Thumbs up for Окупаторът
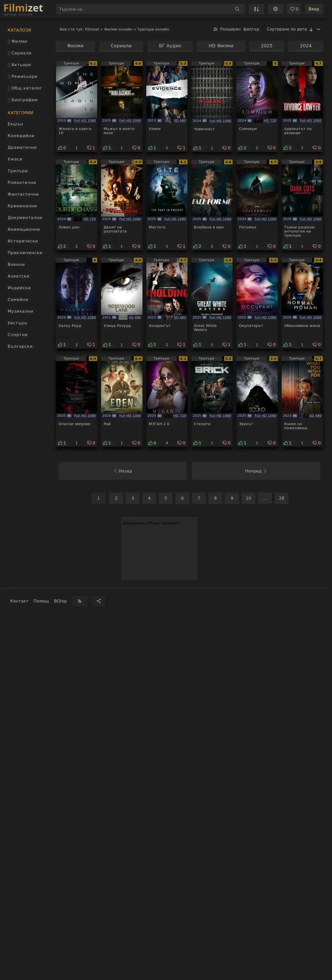The width and height of the screenshot is (332, 980). click(x=242, y=345)
